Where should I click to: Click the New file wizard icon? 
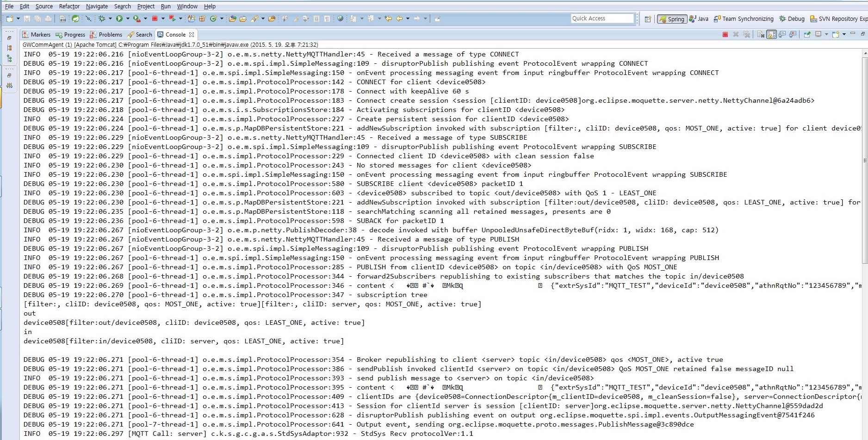point(10,19)
